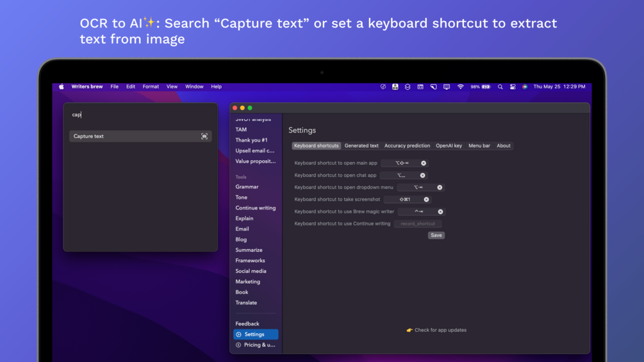
Task: Clear the Brew magic writer shortcut
Action: (x=440, y=212)
